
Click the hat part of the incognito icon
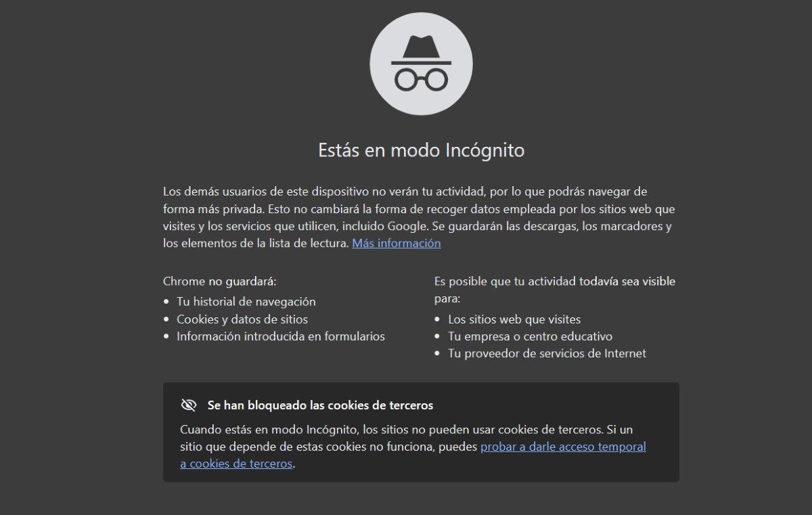pos(421,46)
